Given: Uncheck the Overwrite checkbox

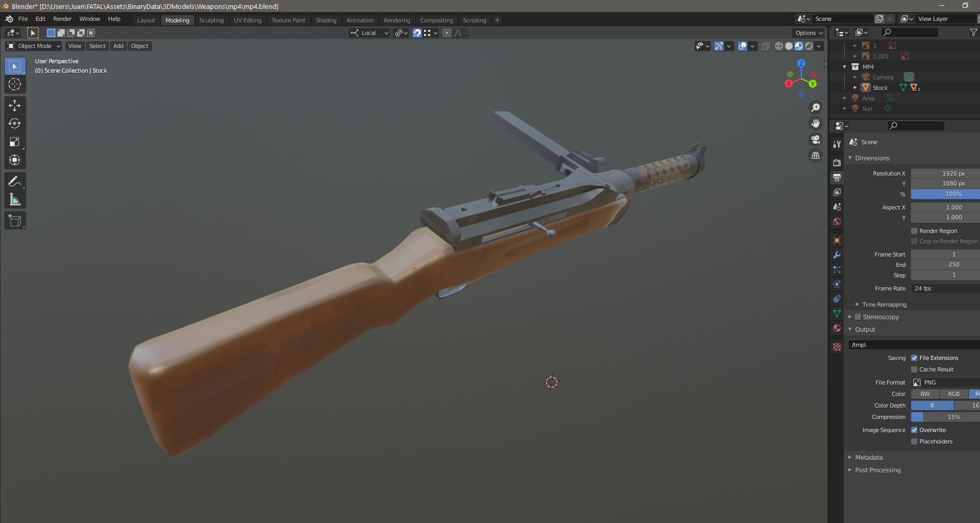Looking at the screenshot, I should [914, 430].
